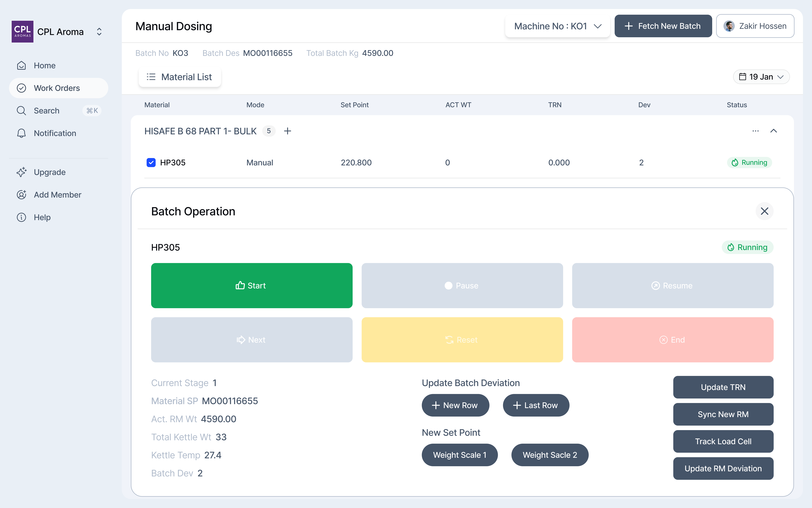The height and width of the screenshot is (508, 812).
Task: Click the HISAFE B 68 PART 1- BULK title
Action: [x=200, y=131]
